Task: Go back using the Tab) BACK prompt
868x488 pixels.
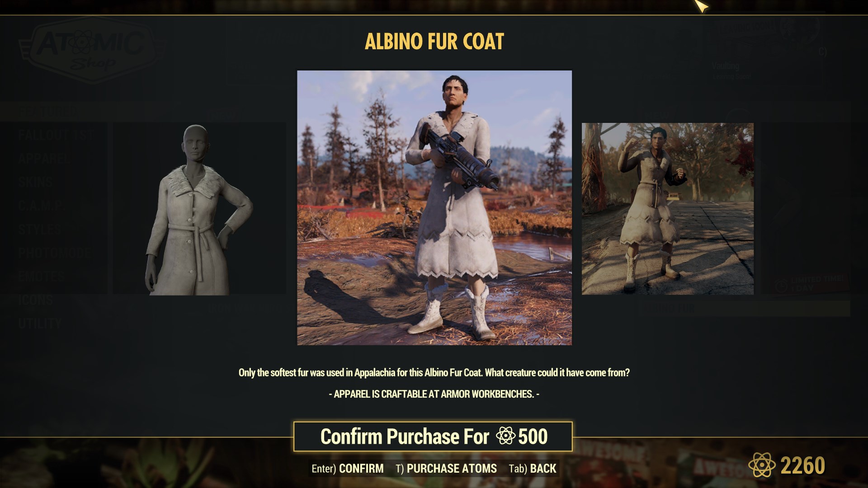Action: (533, 469)
